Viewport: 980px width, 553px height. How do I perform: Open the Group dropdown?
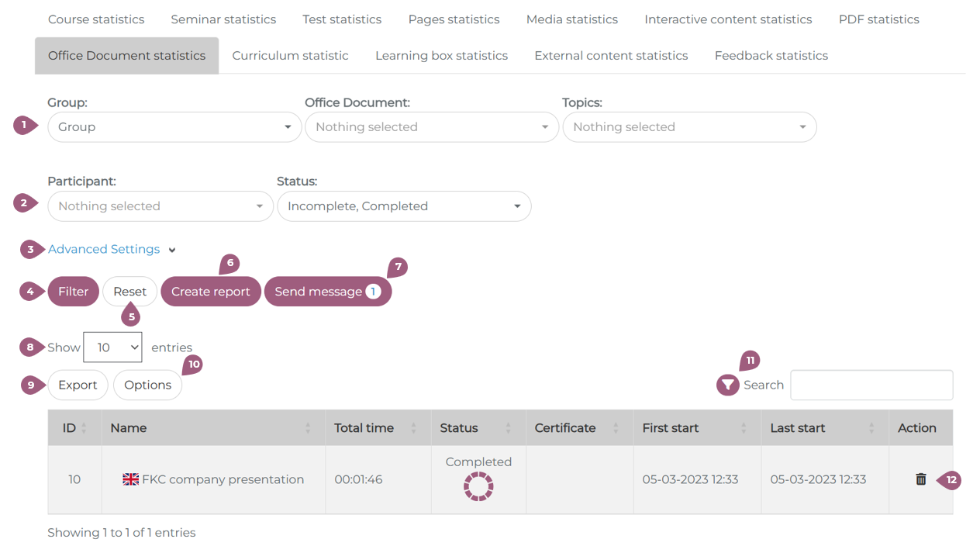(x=174, y=127)
